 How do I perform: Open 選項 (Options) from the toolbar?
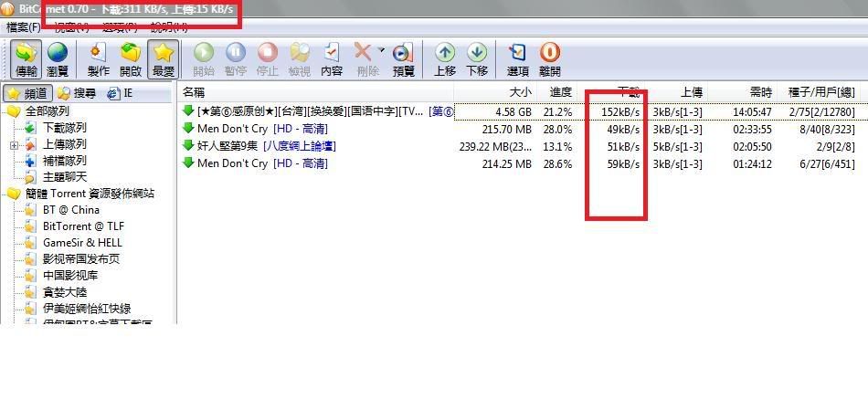click(x=518, y=58)
